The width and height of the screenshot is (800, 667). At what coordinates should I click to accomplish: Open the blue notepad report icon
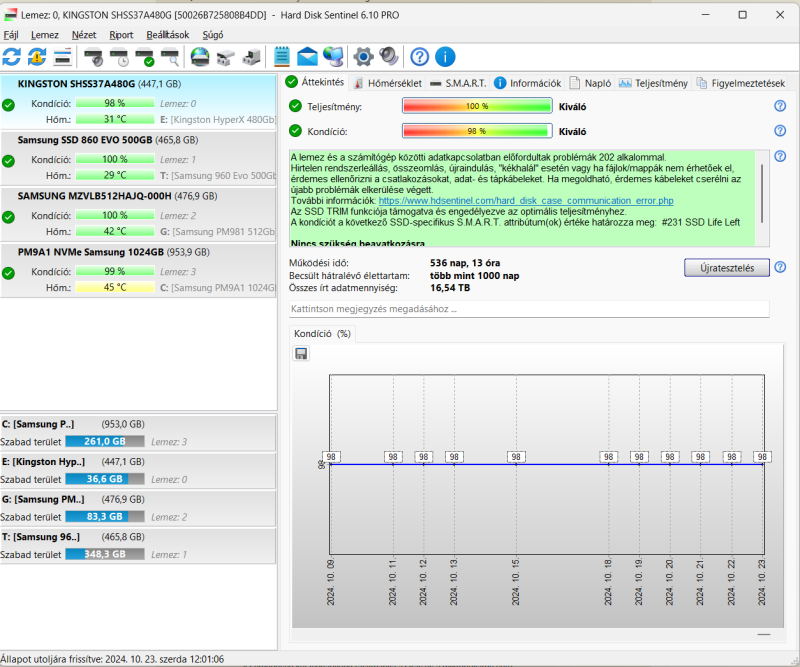(x=282, y=57)
